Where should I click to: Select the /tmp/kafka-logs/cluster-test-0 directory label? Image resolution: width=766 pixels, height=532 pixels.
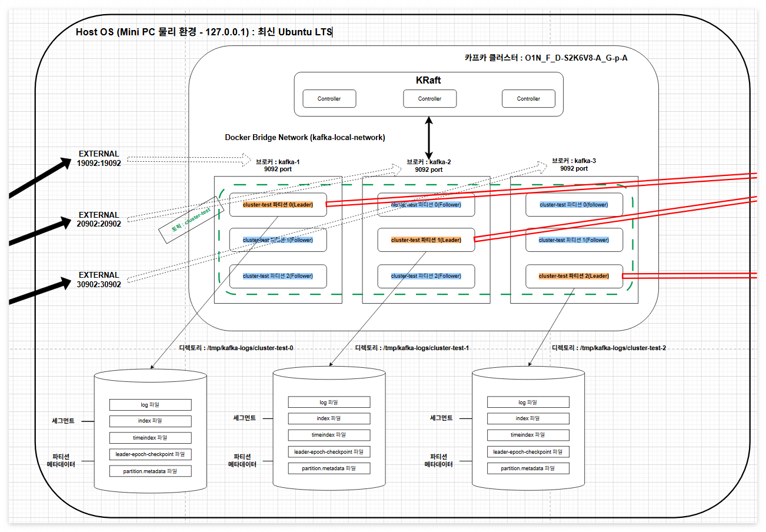[x=236, y=348]
